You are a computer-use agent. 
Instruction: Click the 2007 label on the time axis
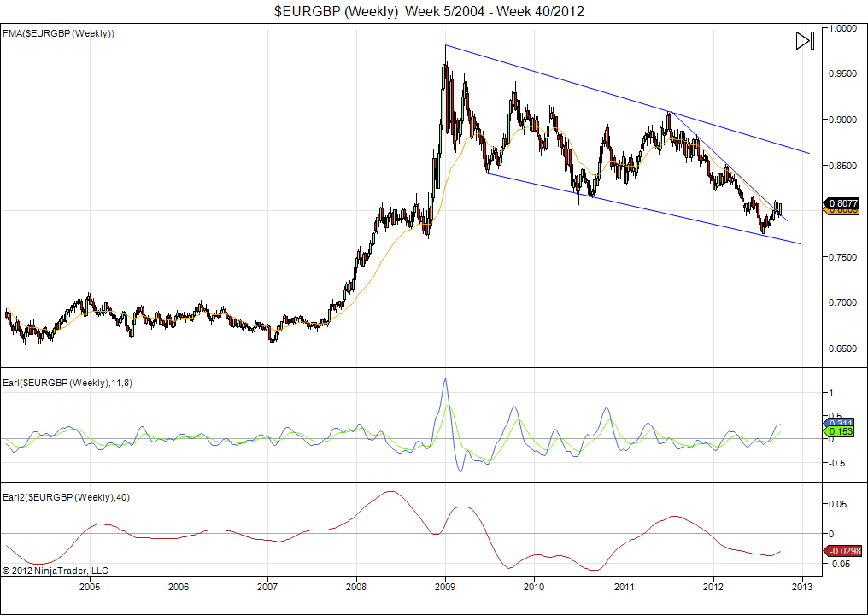267,587
